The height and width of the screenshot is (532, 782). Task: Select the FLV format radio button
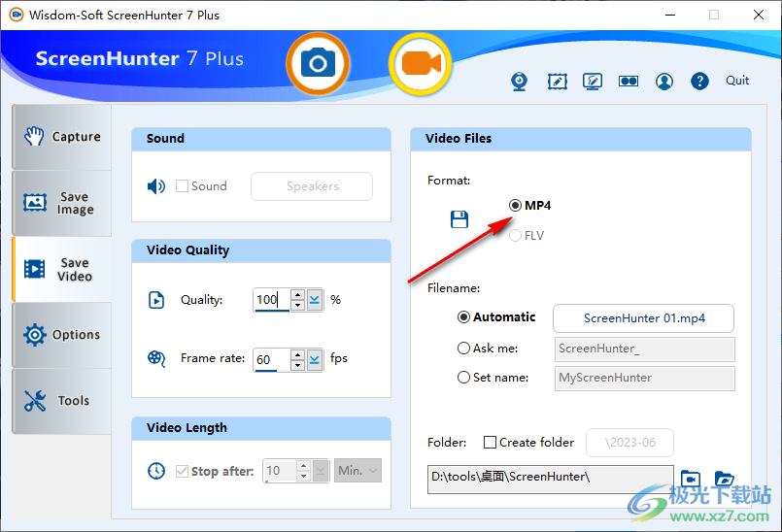coord(515,235)
